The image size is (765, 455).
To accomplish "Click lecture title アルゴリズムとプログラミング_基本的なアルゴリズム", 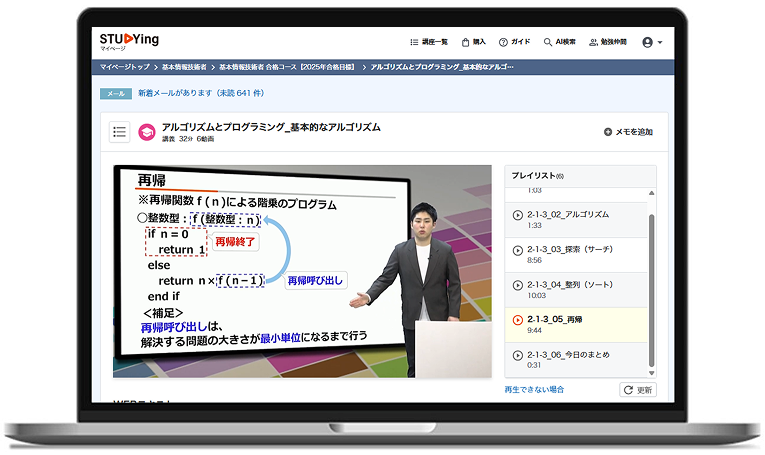I will point(271,127).
